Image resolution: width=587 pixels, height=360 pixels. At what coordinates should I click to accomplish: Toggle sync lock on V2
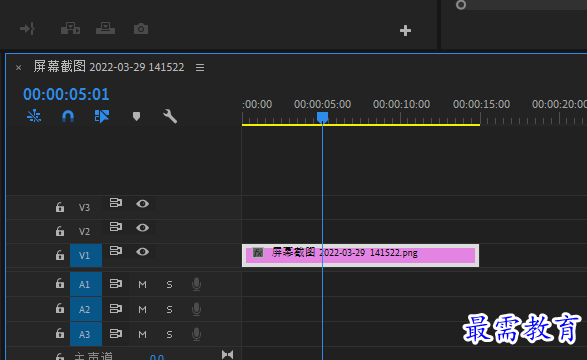[116, 227]
